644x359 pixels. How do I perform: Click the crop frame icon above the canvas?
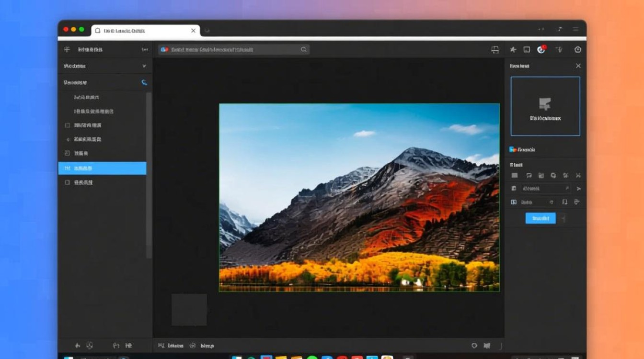click(495, 50)
